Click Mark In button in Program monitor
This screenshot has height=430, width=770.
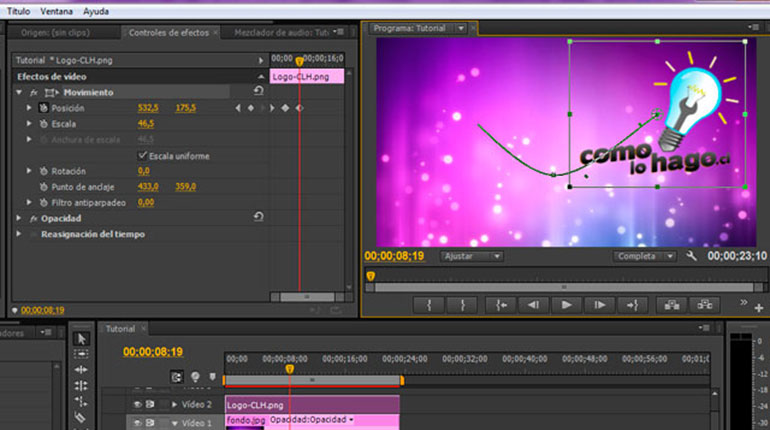(x=429, y=305)
